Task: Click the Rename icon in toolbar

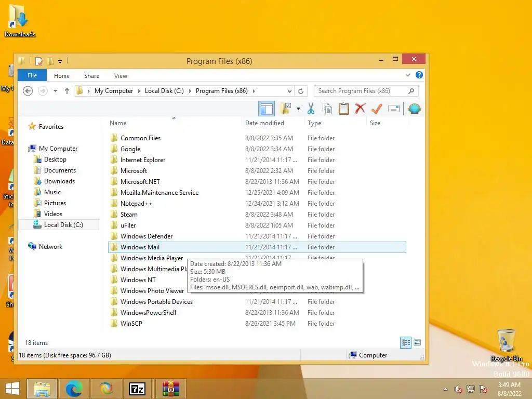Action: [394, 109]
